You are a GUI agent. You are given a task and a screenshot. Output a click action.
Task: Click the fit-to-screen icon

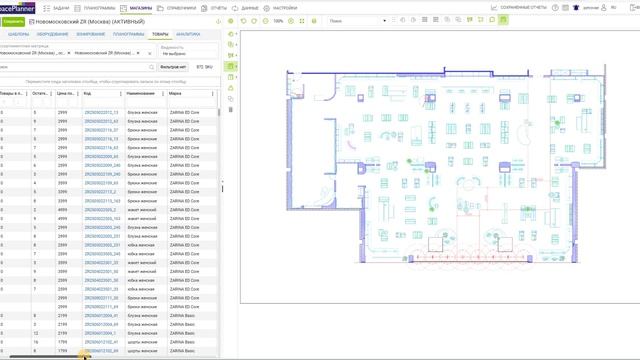click(x=302, y=21)
